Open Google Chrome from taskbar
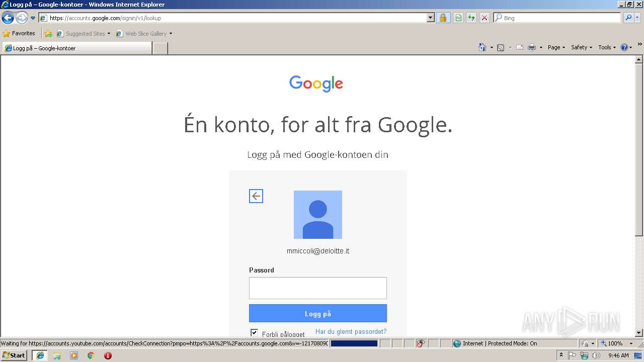 click(x=91, y=355)
